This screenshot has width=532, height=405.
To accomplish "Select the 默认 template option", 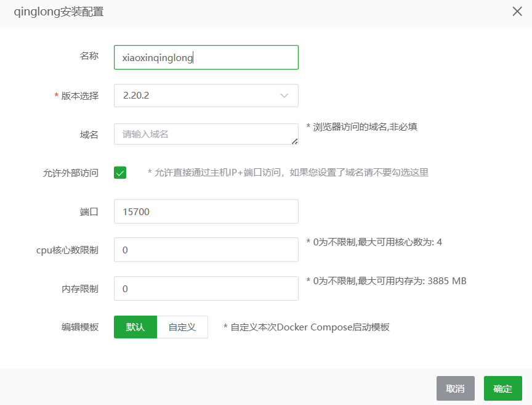I will 135,327.
